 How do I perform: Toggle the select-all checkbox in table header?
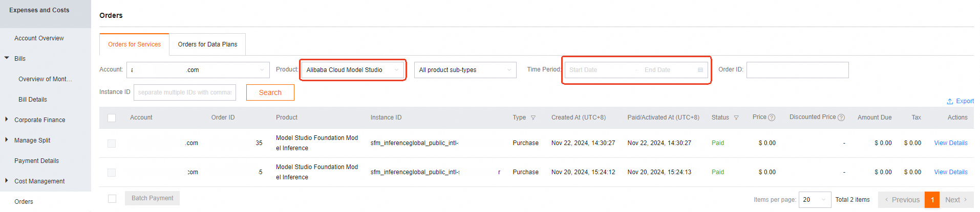[x=112, y=118]
